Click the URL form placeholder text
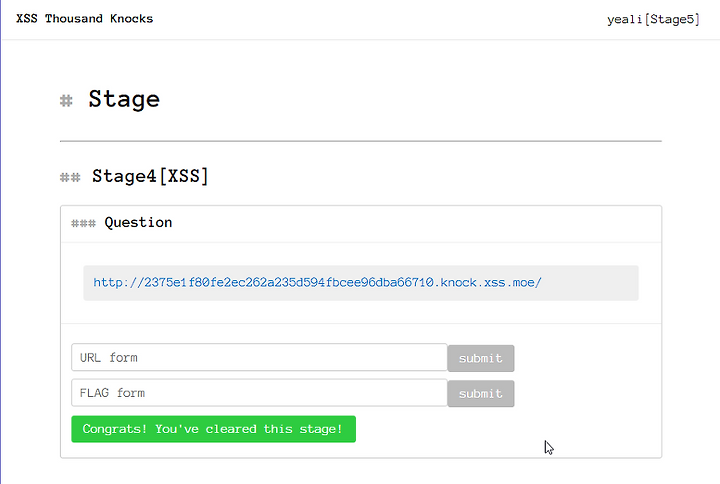Viewport: 720px width, 484px height. pos(109,358)
